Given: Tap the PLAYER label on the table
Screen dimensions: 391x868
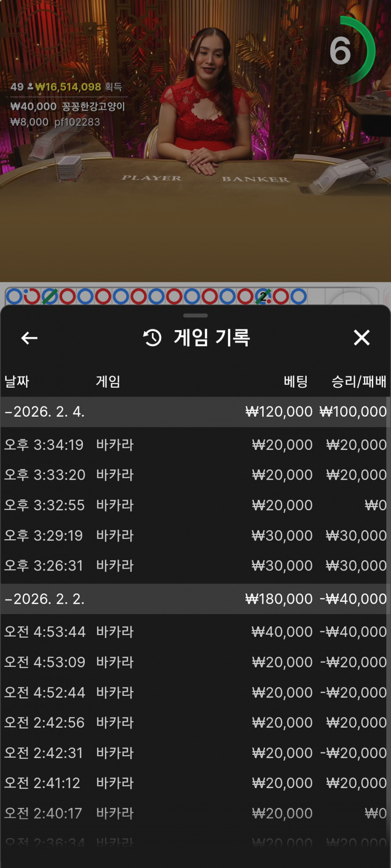Looking at the screenshot, I should 151,178.
